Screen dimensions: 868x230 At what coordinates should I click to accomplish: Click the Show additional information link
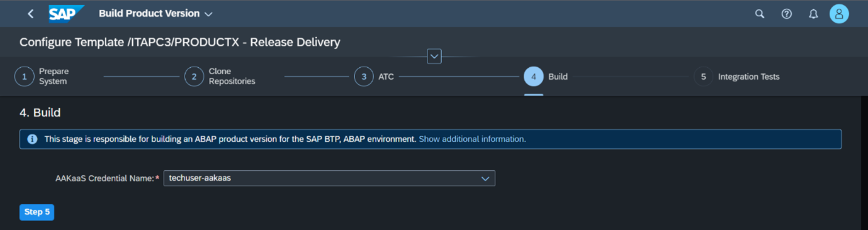472,139
